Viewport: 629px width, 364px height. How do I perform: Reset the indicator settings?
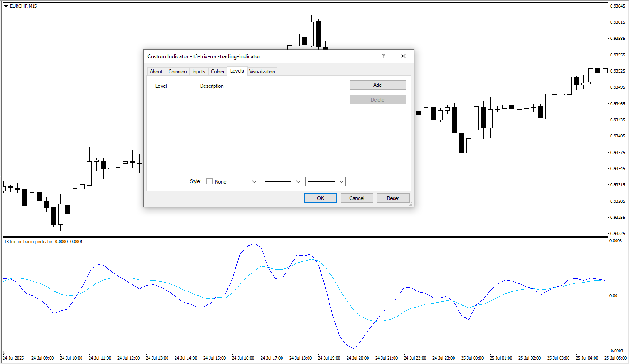click(x=393, y=198)
